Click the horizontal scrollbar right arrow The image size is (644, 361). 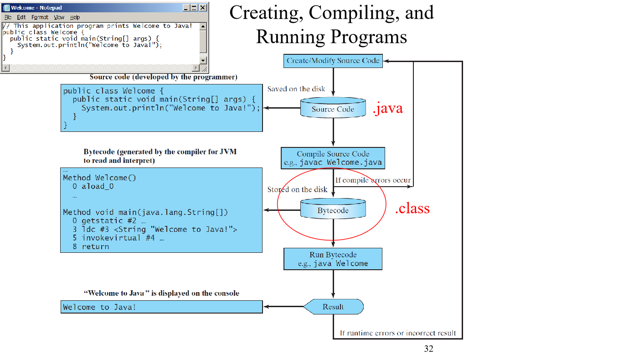click(x=197, y=68)
